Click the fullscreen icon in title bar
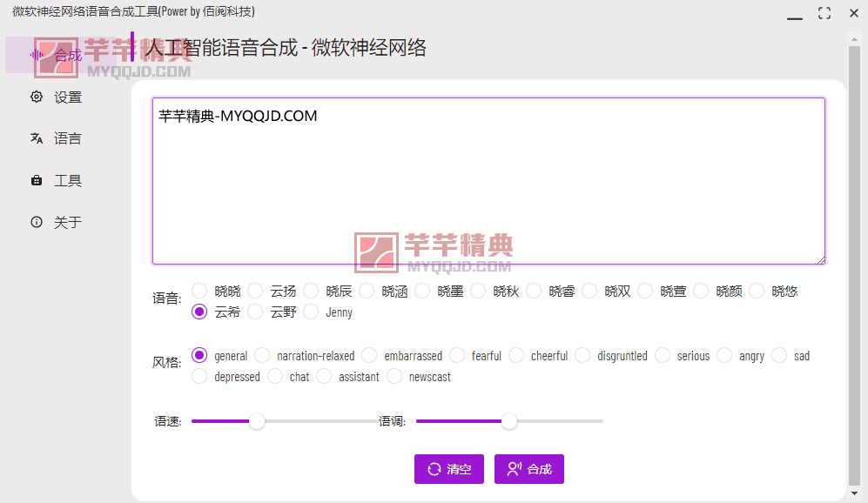 point(824,13)
